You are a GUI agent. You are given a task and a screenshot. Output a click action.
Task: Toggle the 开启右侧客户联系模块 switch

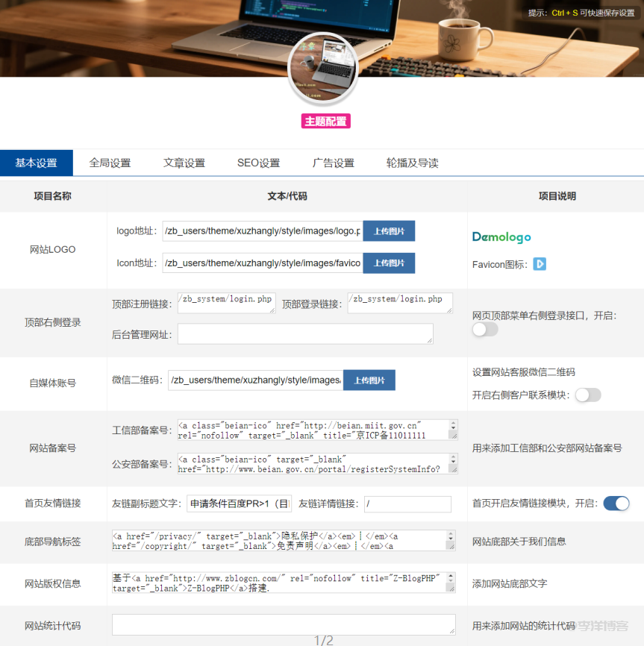coord(587,395)
